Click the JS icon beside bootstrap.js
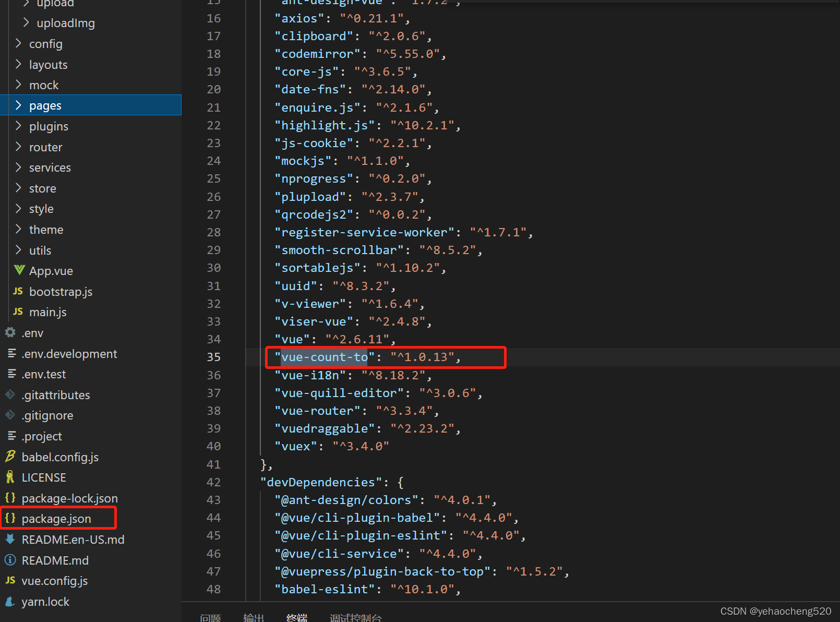This screenshot has width=840, height=622. coord(18,291)
